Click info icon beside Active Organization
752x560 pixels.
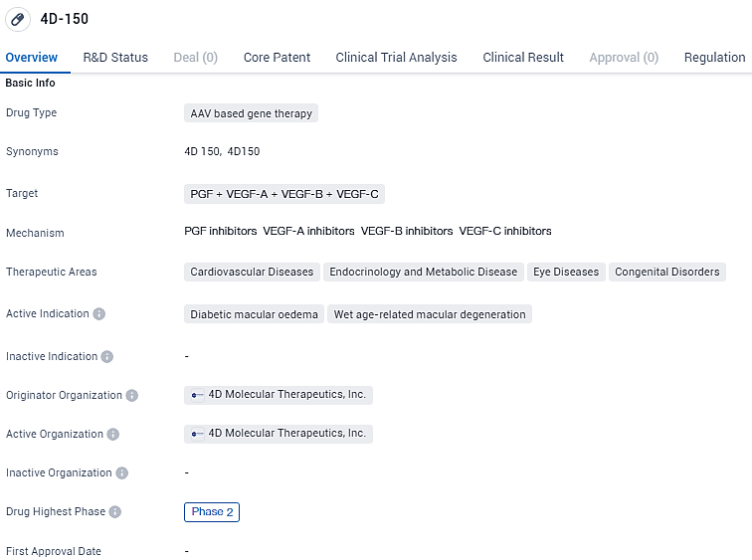tap(113, 435)
